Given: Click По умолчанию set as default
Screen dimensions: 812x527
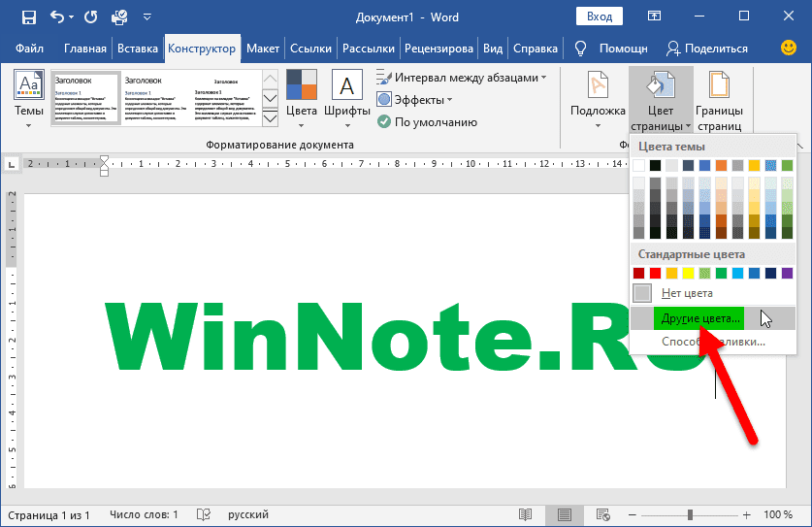Looking at the screenshot, I should click(427, 122).
